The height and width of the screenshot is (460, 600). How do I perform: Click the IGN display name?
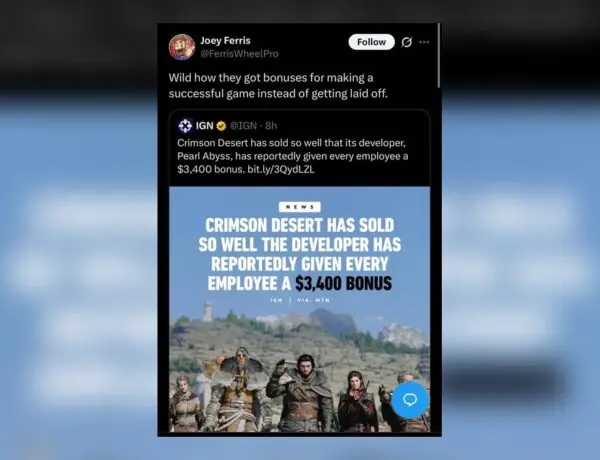(x=204, y=126)
